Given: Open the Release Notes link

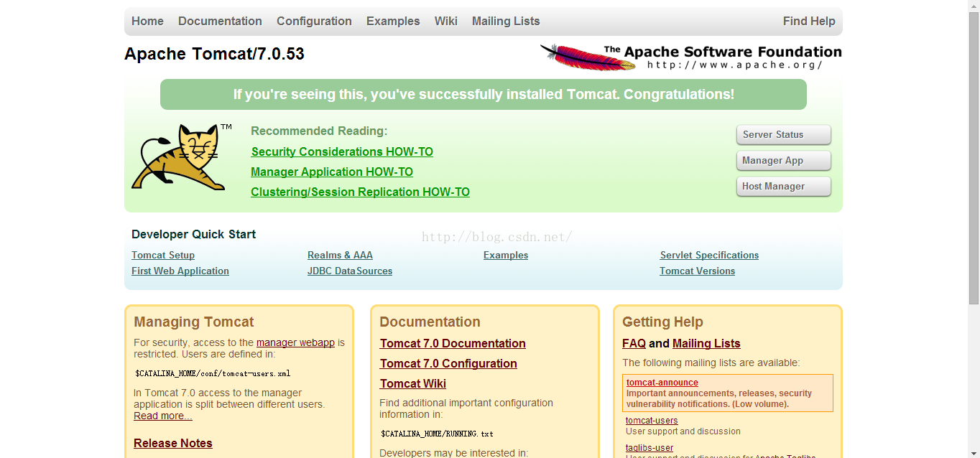Looking at the screenshot, I should tap(173, 443).
